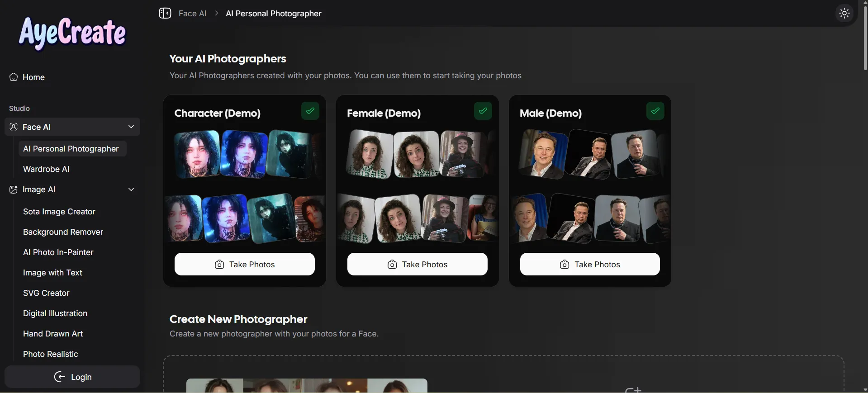Click green check on Character (Demo) card
Image resolution: width=868 pixels, height=393 pixels.
(310, 111)
